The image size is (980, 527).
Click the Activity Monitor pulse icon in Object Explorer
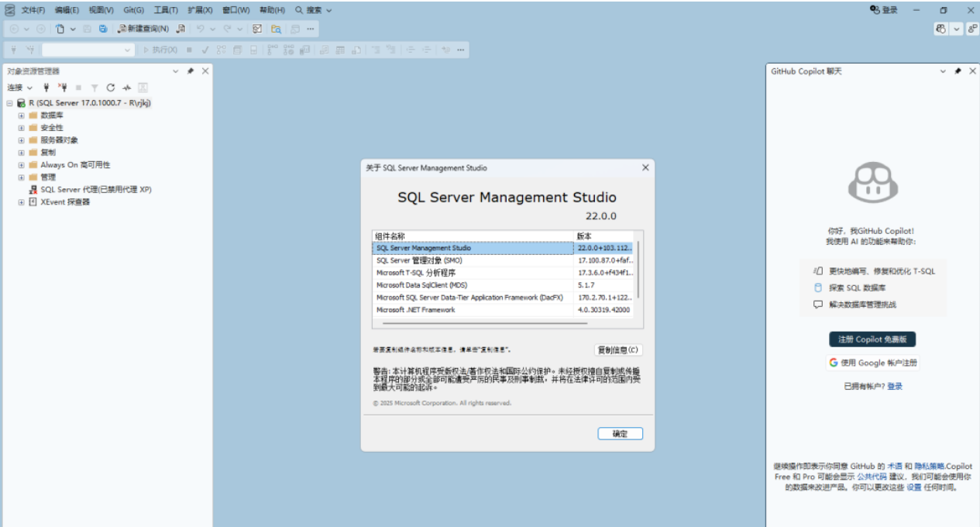point(127,88)
